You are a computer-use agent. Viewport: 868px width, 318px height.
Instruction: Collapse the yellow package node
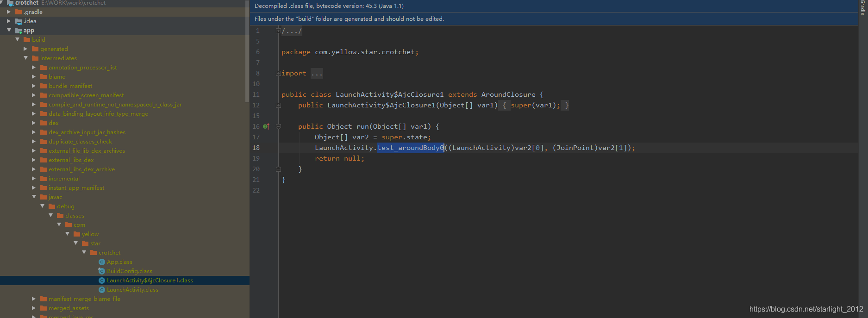[x=67, y=234]
